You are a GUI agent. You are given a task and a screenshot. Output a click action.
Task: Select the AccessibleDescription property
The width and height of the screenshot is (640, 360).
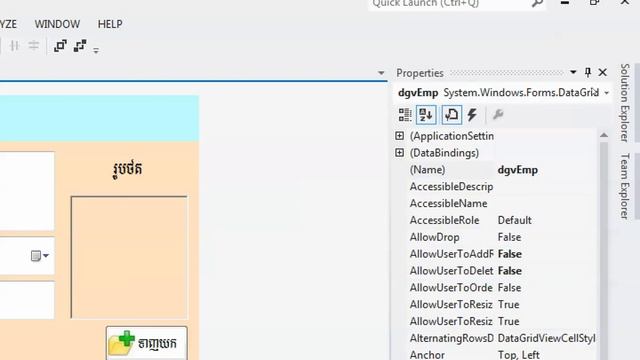click(x=451, y=187)
